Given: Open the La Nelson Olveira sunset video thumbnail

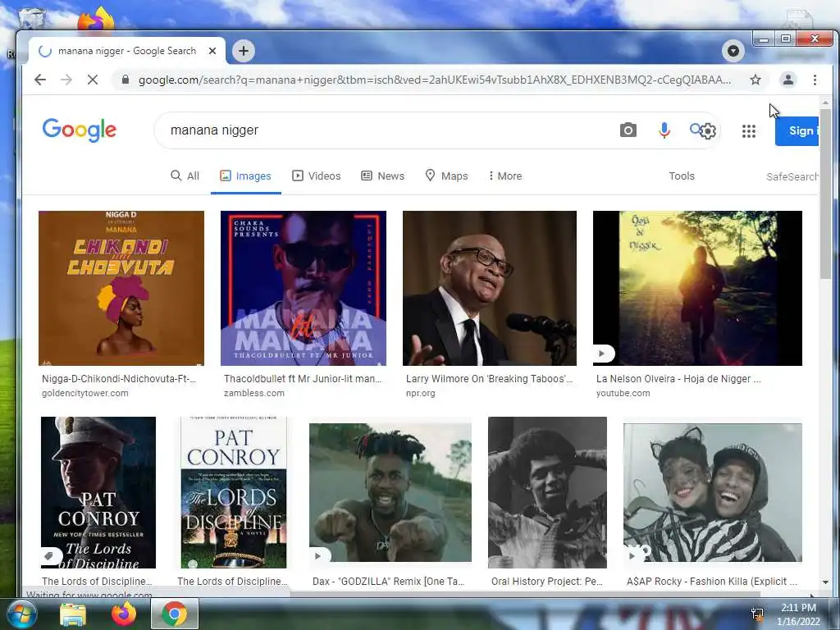Looking at the screenshot, I should click(x=697, y=288).
